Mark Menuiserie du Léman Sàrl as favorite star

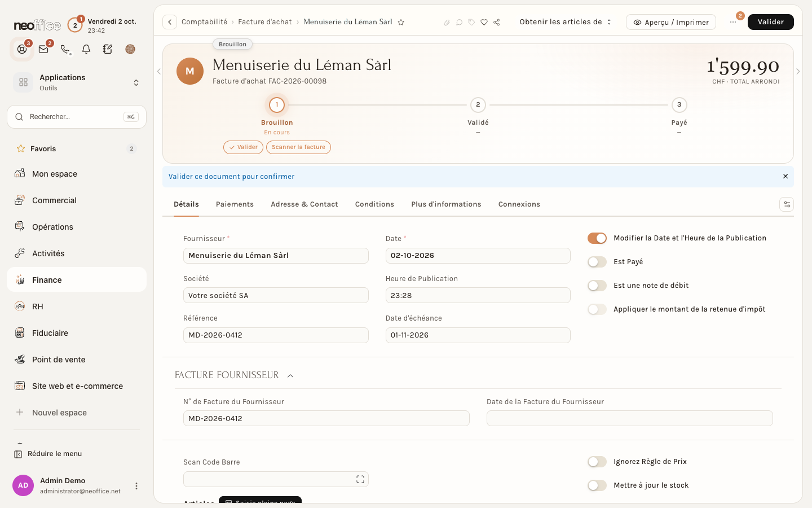click(401, 22)
